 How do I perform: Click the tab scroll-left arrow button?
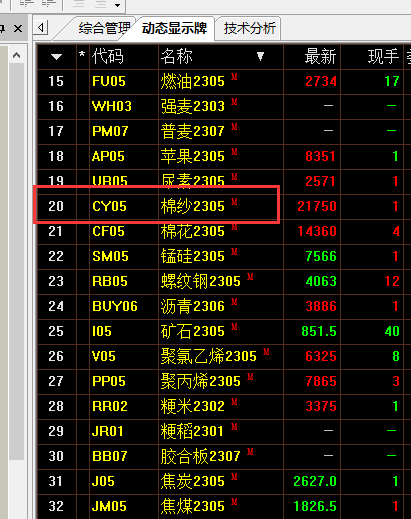(x=41, y=27)
